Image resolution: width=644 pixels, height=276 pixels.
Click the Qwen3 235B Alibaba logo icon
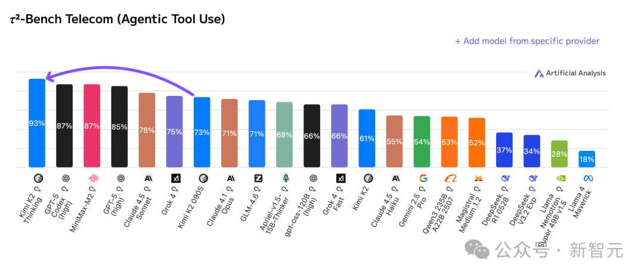[x=451, y=178]
